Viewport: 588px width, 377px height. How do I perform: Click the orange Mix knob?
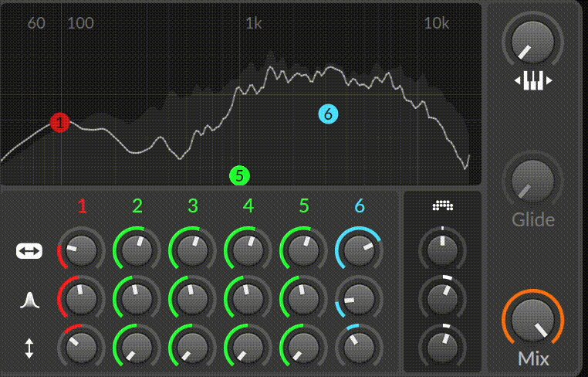(x=533, y=321)
